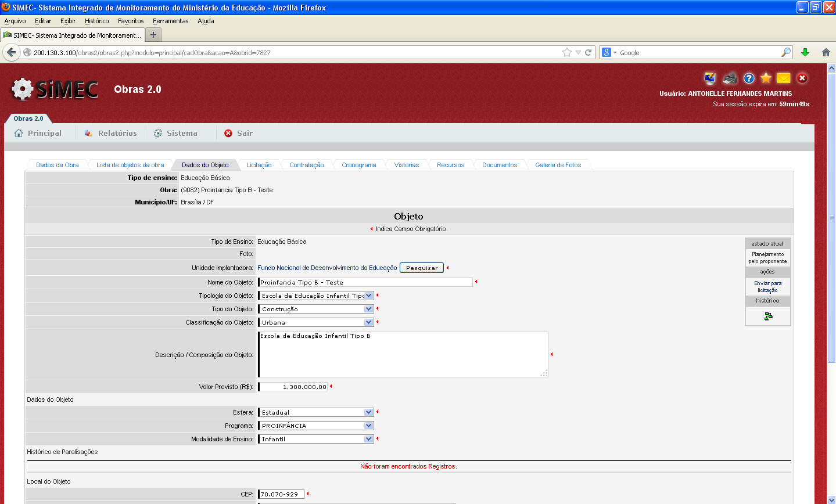Open the Cronograma tab

coord(359,165)
